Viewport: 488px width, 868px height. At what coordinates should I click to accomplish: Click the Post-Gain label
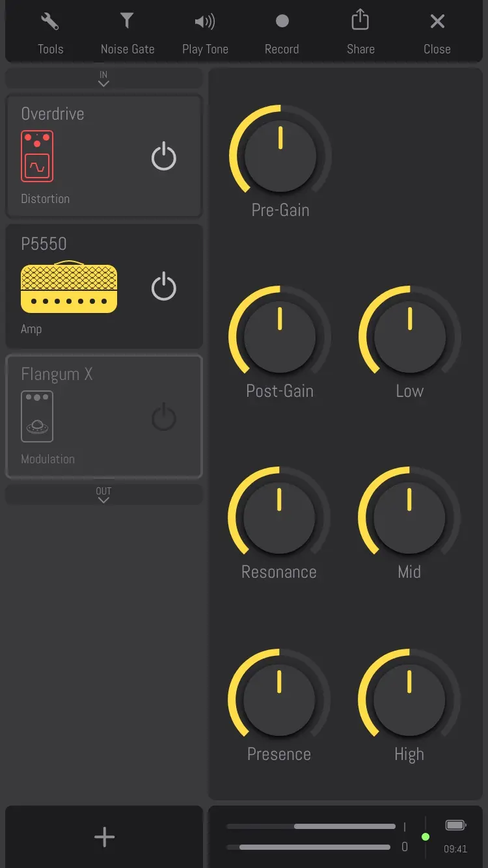point(280,391)
